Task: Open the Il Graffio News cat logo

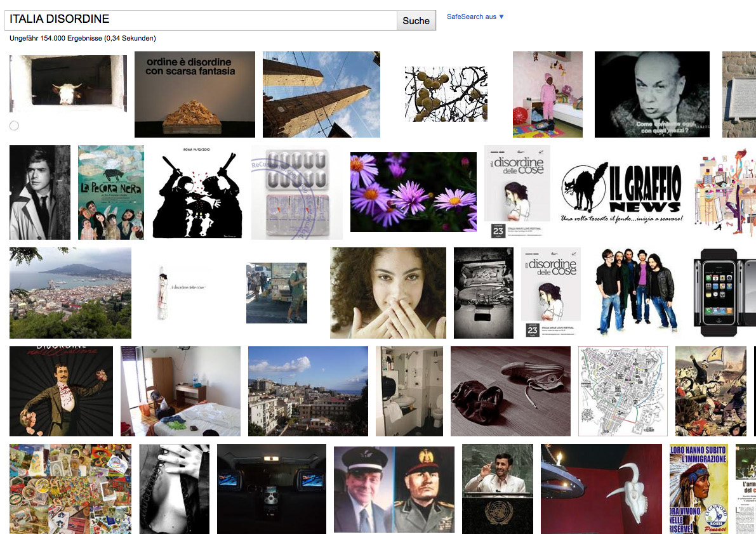Action: pos(622,193)
